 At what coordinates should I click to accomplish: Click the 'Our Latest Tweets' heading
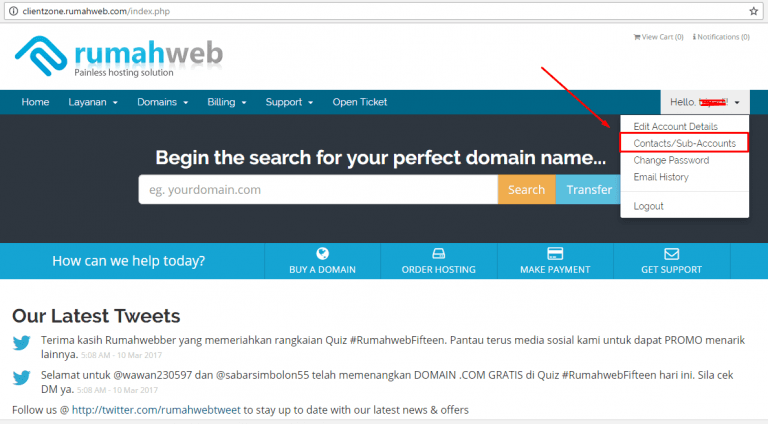(96, 316)
